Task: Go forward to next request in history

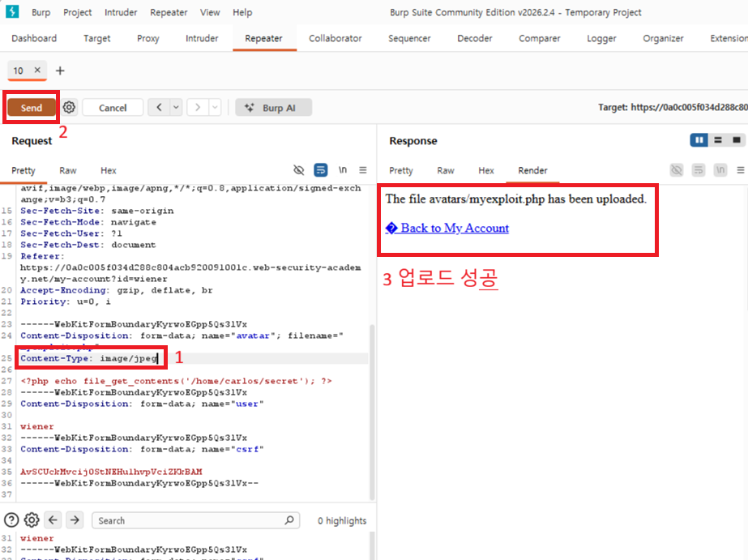Action: (x=198, y=107)
